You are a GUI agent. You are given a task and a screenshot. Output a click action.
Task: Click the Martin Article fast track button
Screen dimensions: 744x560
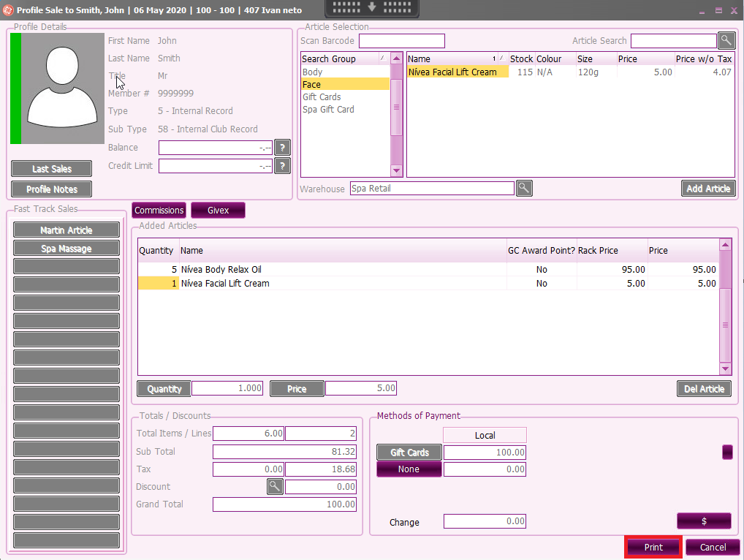[x=67, y=230]
